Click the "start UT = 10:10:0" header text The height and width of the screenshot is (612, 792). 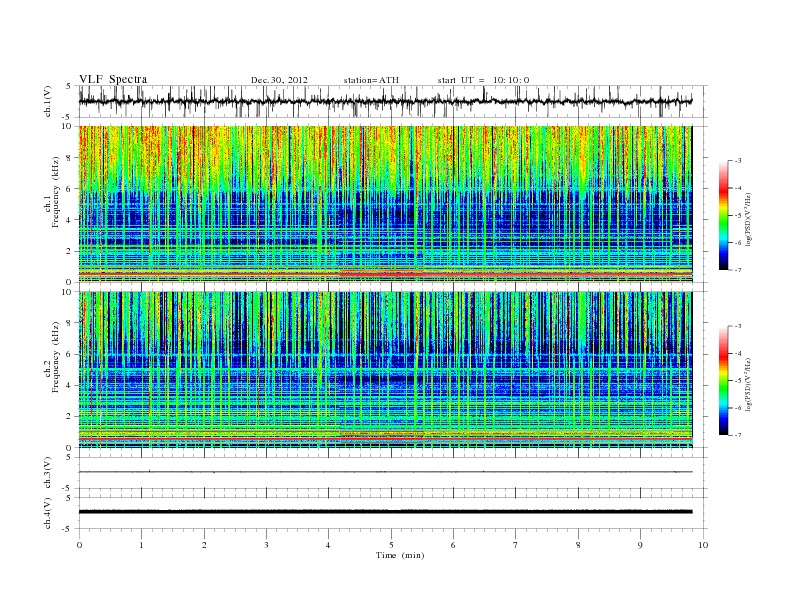pyautogui.click(x=483, y=80)
